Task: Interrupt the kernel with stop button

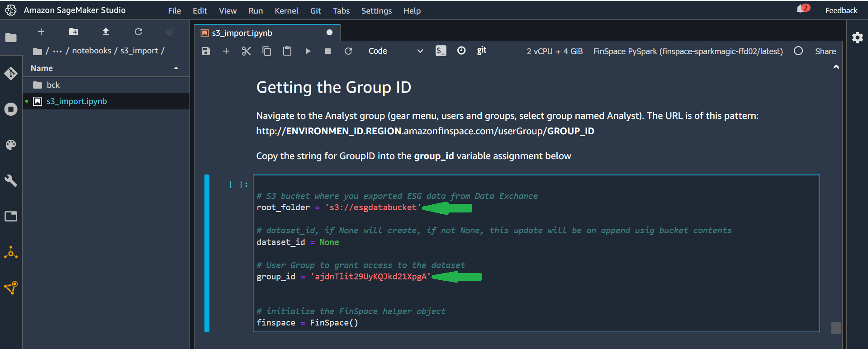Action: click(x=328, y=51)
